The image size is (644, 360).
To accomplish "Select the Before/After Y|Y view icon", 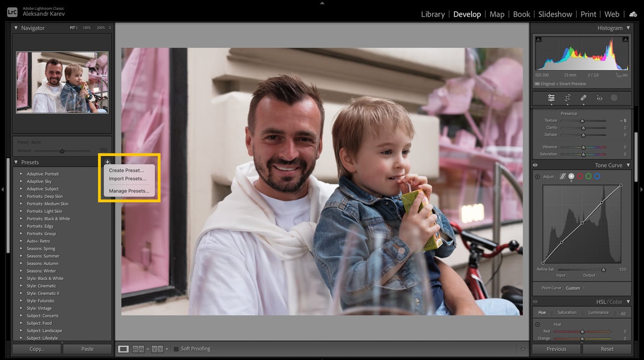I will pos(157,349).
